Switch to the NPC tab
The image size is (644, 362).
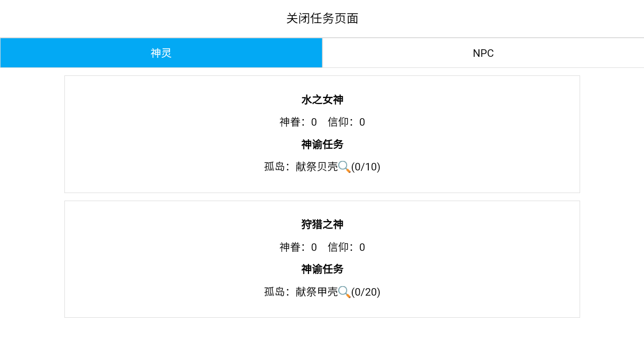(482, 53)
